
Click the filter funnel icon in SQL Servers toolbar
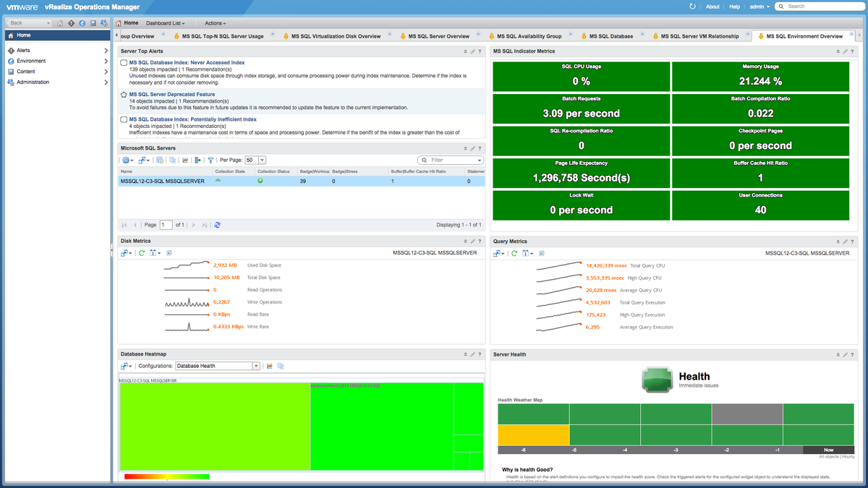coord(210,160)
